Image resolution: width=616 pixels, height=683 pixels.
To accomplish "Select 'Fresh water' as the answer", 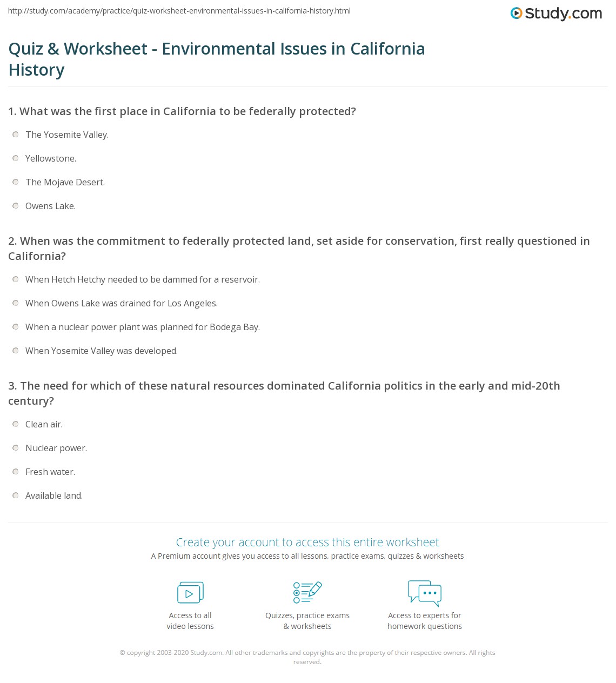I will (x=16, y=472).
